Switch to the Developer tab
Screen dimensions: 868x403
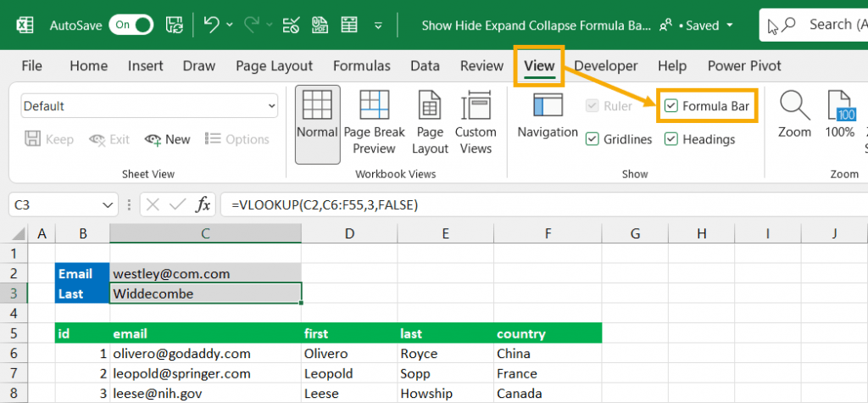[605, 65]
